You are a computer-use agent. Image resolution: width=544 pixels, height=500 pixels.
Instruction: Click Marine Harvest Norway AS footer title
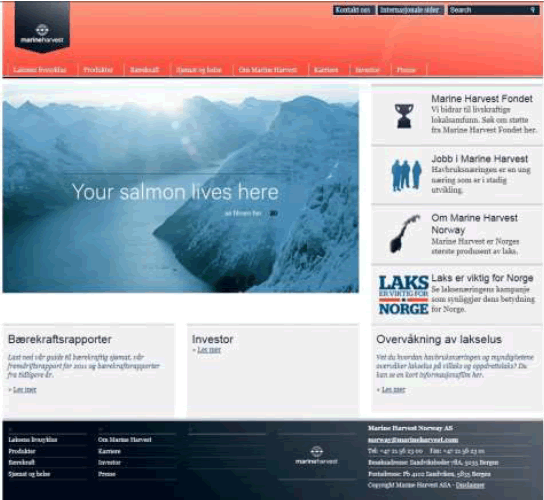(x=410, y=428)
